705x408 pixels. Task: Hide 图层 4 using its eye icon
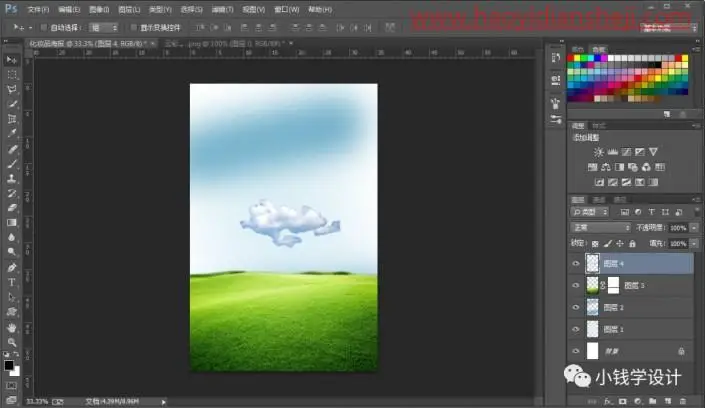pyautogui.click(x=576, y=264)
